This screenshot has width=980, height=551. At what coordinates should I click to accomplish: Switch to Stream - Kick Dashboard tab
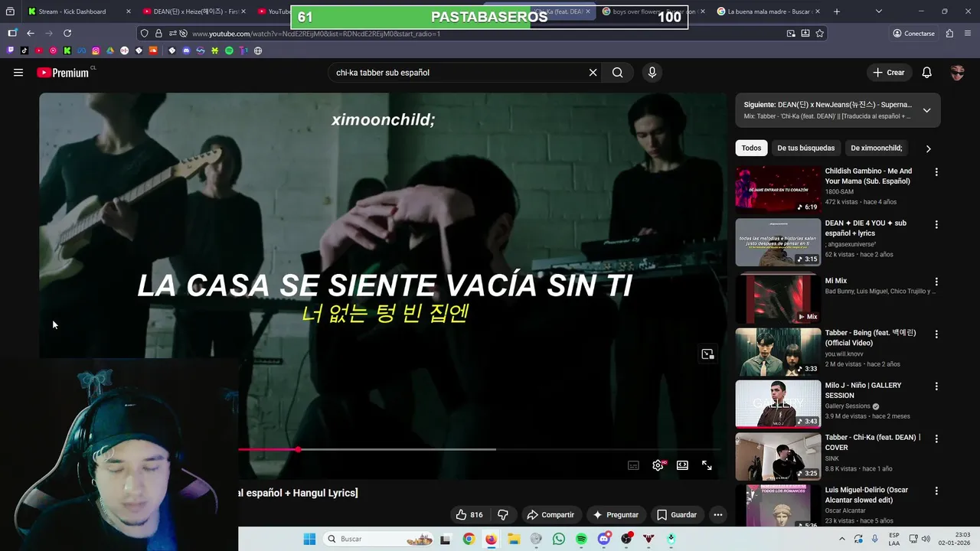(79, 11)
